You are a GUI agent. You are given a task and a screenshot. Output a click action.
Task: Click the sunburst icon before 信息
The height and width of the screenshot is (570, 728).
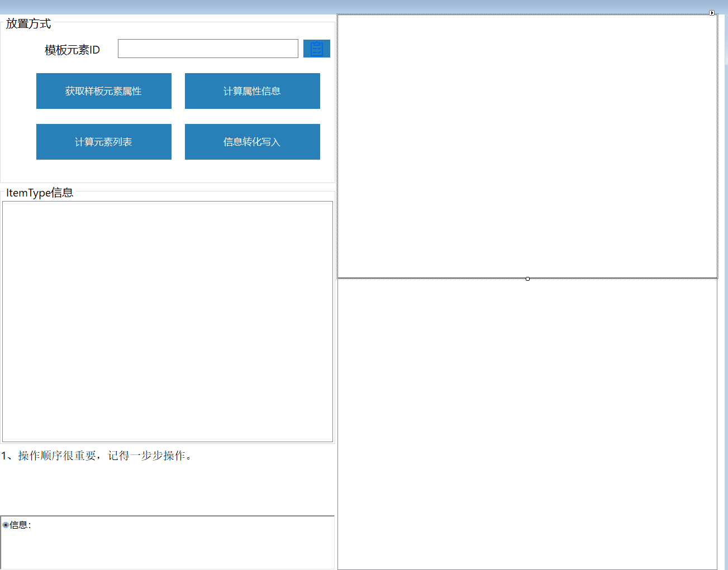point(6,525)
